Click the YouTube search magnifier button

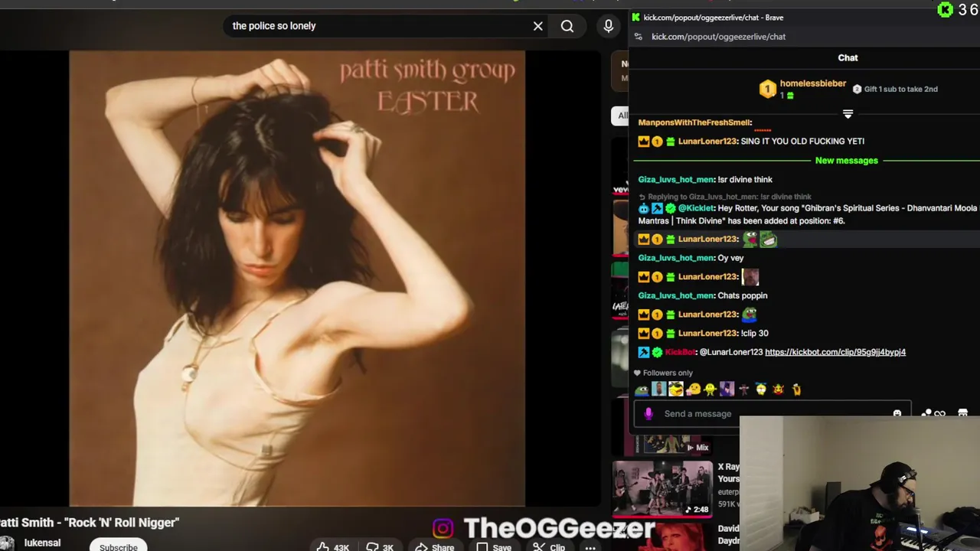pos(567,26)
